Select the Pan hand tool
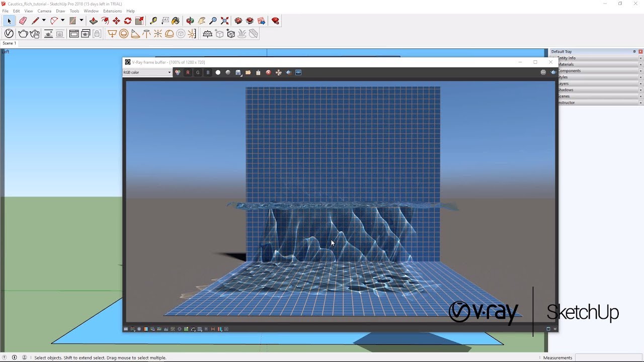The height and width of the screenshot is (362, 644). click(x=201, y=21)
